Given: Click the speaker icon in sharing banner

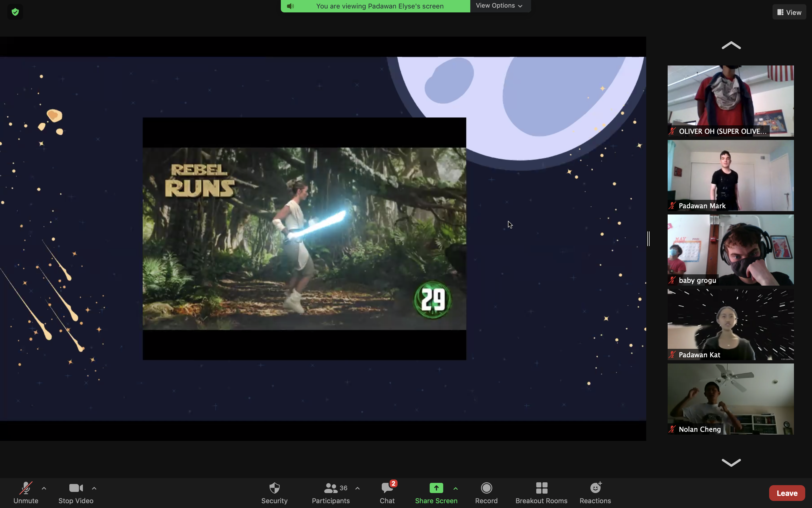Looking at the screenshot, I should 291,6.
